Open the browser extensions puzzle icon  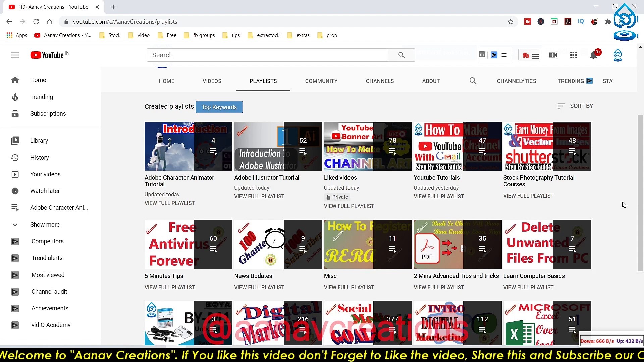click(x=608, y=22)
